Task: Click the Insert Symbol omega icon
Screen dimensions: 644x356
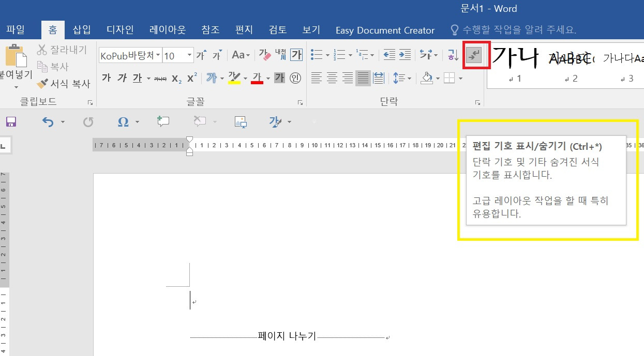Action: [123, 121]
